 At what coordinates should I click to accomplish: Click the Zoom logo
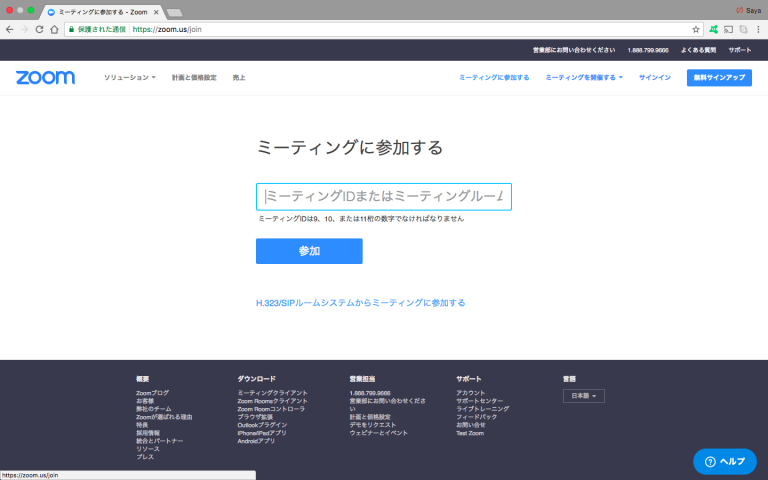pyautogui.click(x=46, y=77)
